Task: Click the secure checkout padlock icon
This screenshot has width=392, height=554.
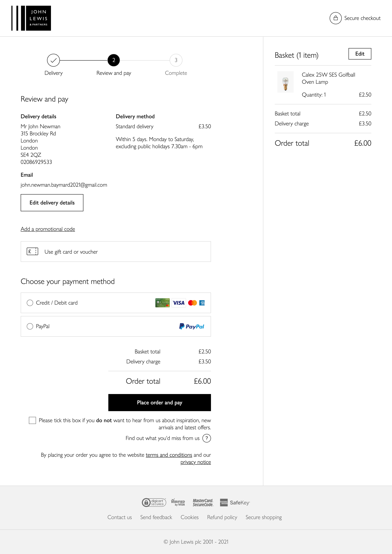Action: pyautogui.click(x=336, y=18)
